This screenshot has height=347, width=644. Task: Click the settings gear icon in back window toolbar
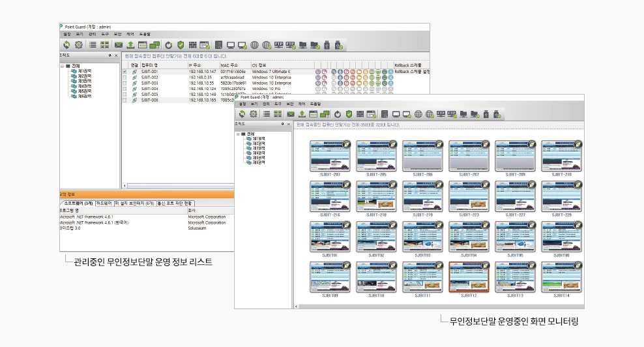[79, 45]
